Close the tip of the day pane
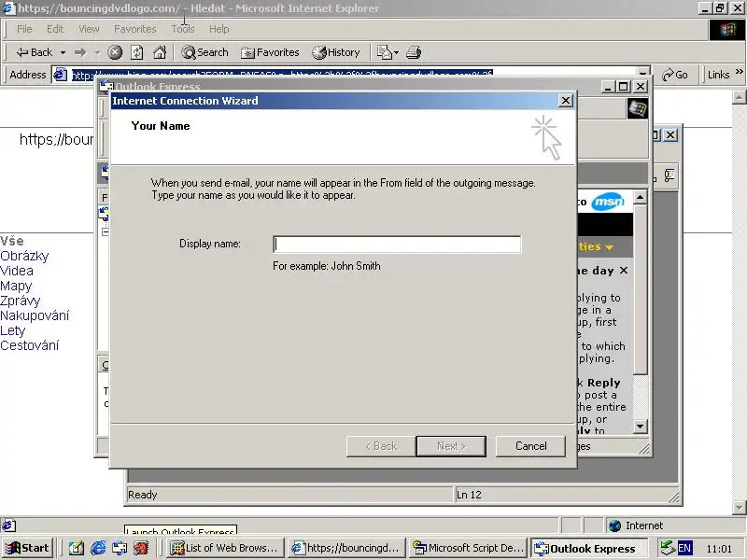The width and height of the screenshot is (747, 560). pos(624,271)
